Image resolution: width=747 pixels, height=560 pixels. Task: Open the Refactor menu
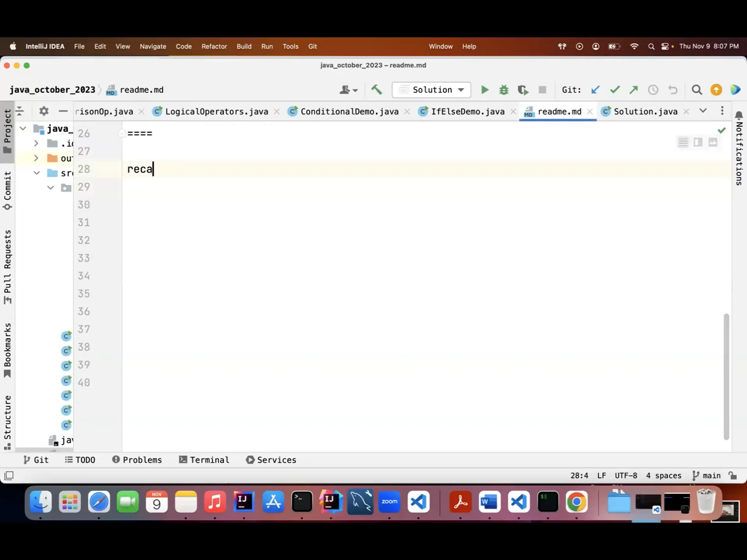[214, 46]
